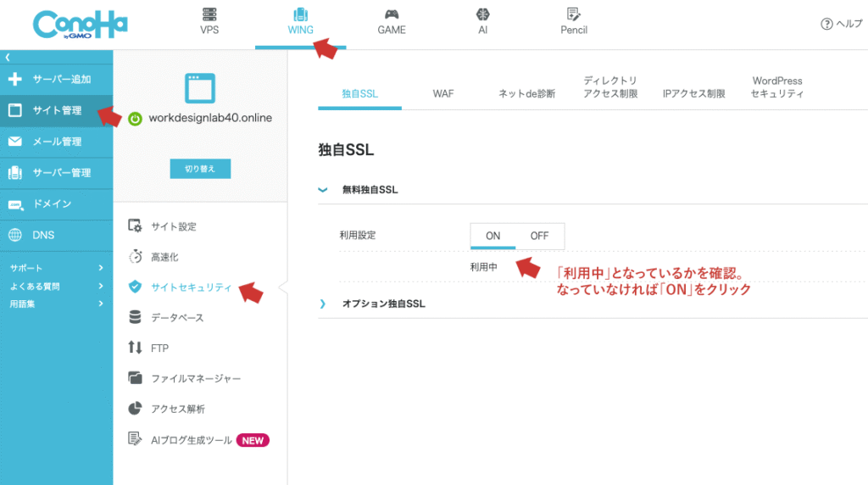This screenshot has width=868, height=485.
Task: Open the ヘルプ link
Action: 849,24
